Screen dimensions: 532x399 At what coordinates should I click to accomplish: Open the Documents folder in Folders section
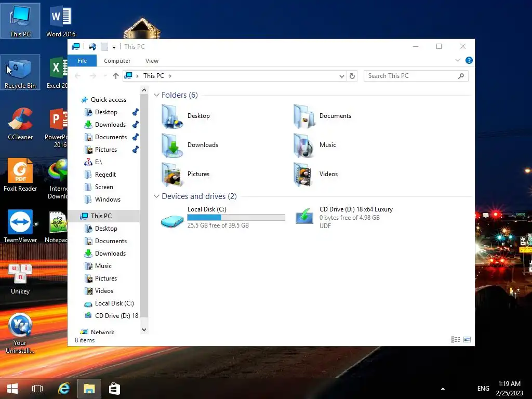(x=322, y=116)
